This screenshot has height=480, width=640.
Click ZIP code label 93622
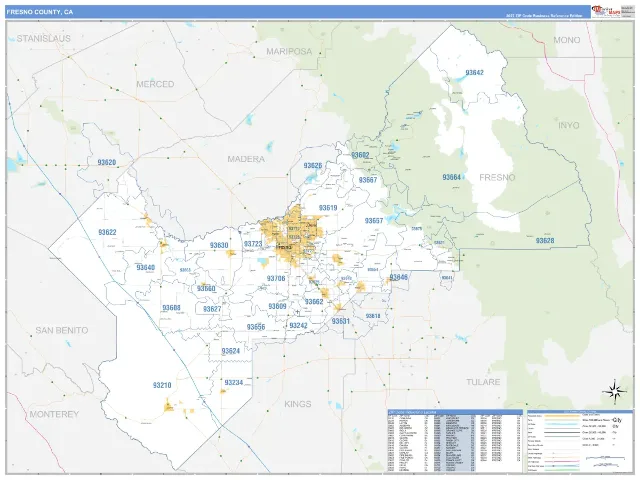tap(107, 232)
